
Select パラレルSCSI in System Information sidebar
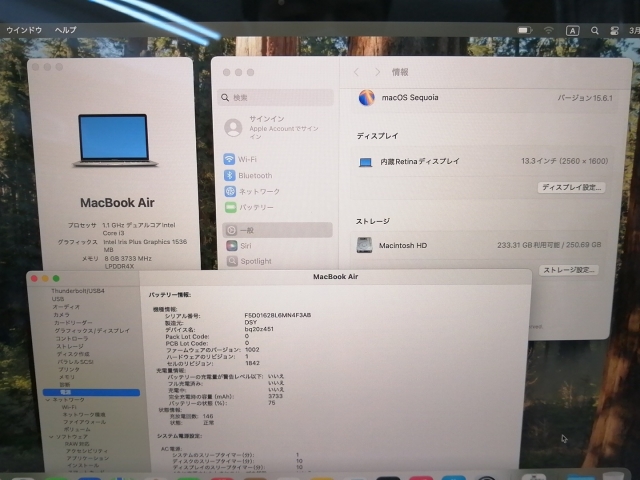76,362
